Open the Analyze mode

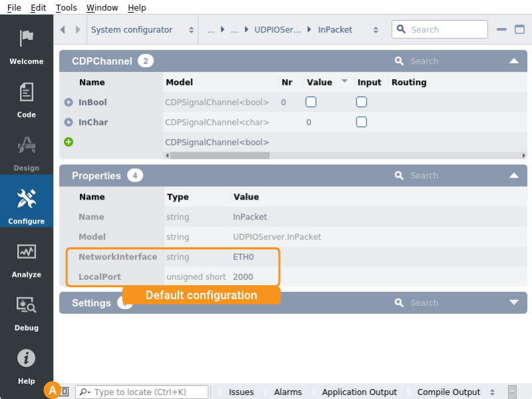click(x=26, y=259)
